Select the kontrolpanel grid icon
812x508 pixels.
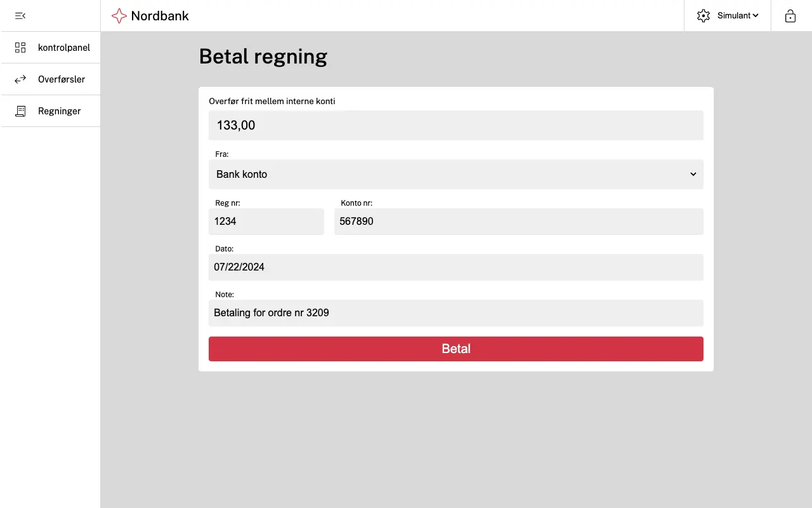pos(20,47)
